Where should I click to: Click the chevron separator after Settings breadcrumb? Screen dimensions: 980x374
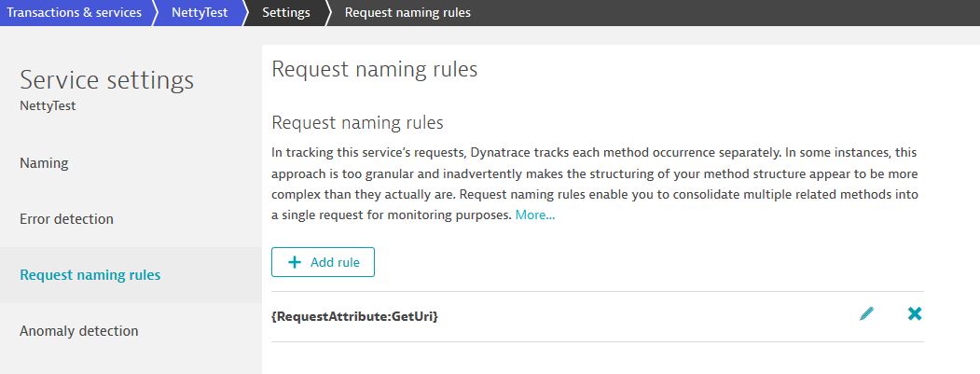point(330,13)
